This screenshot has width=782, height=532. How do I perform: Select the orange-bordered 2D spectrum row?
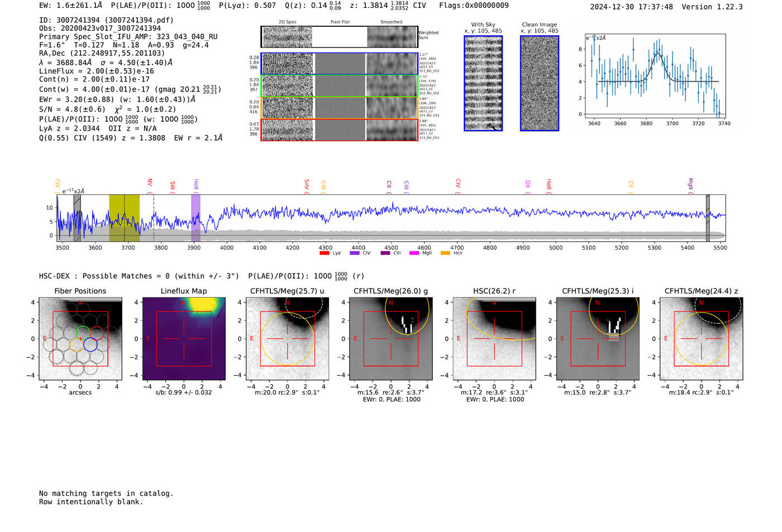click(x=339, y=108)
